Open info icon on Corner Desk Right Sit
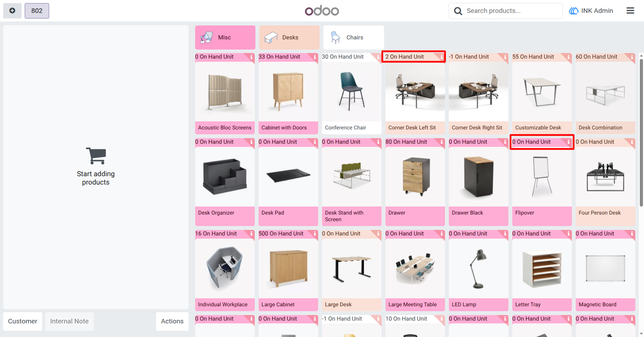Image resolution: width=644 pixels, height=337 pixels. [505, 57]
